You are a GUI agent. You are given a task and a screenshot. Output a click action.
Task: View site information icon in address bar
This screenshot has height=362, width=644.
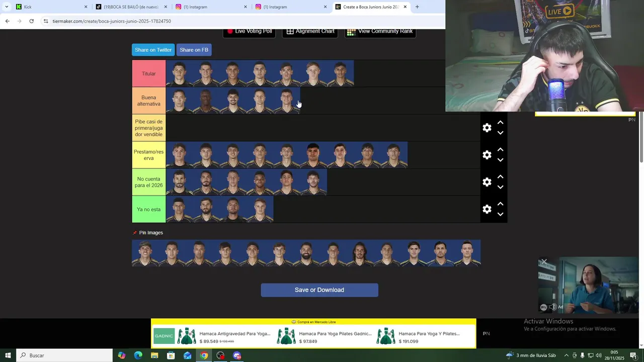pyautogui.click(x=46, y=21)
